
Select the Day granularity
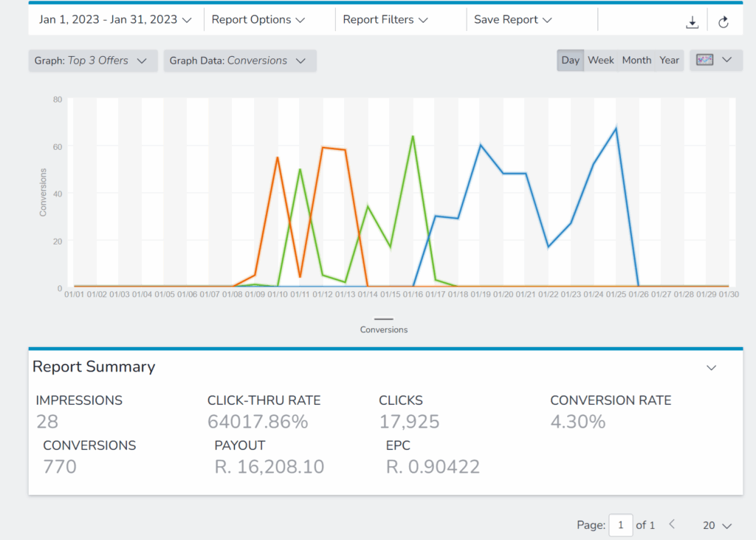coord(570,61)
